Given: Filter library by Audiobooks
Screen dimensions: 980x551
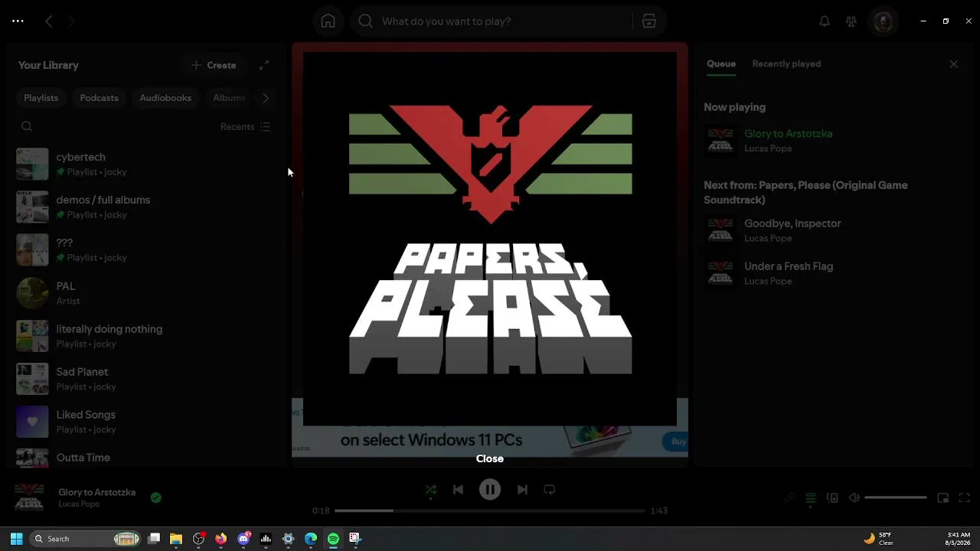Looking at the screenshot, I should tap(165, 98).
